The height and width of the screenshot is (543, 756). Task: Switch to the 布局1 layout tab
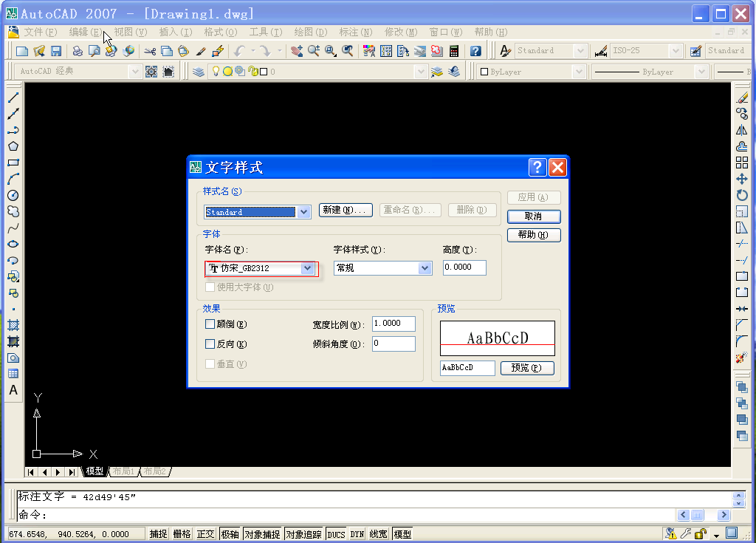pos(123,471)
